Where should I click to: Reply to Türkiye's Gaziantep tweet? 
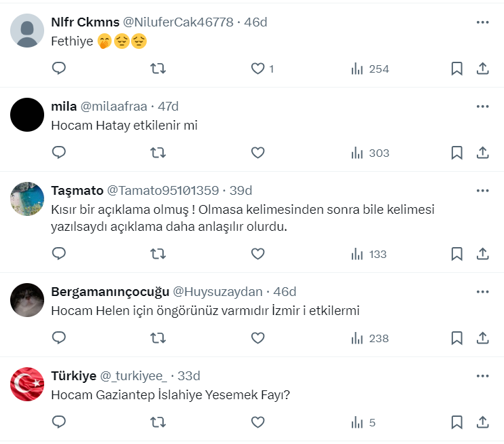point(59,422)
